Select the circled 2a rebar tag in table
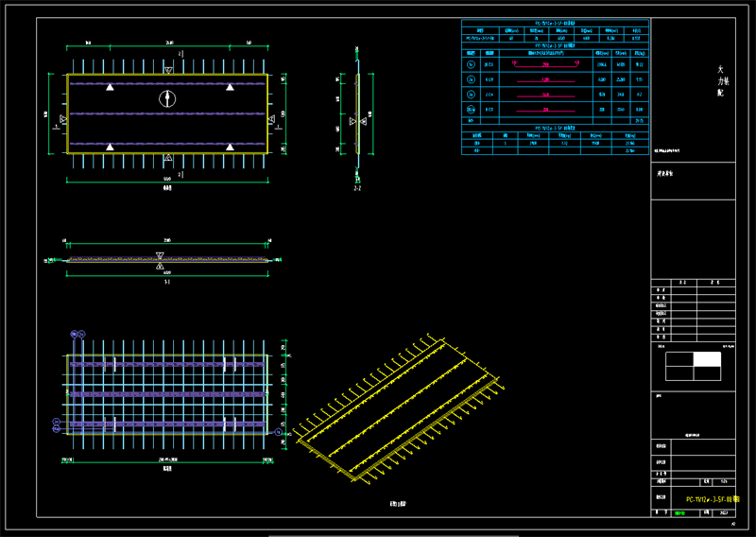Screen dimensions: 756x537 pos(471,79)
